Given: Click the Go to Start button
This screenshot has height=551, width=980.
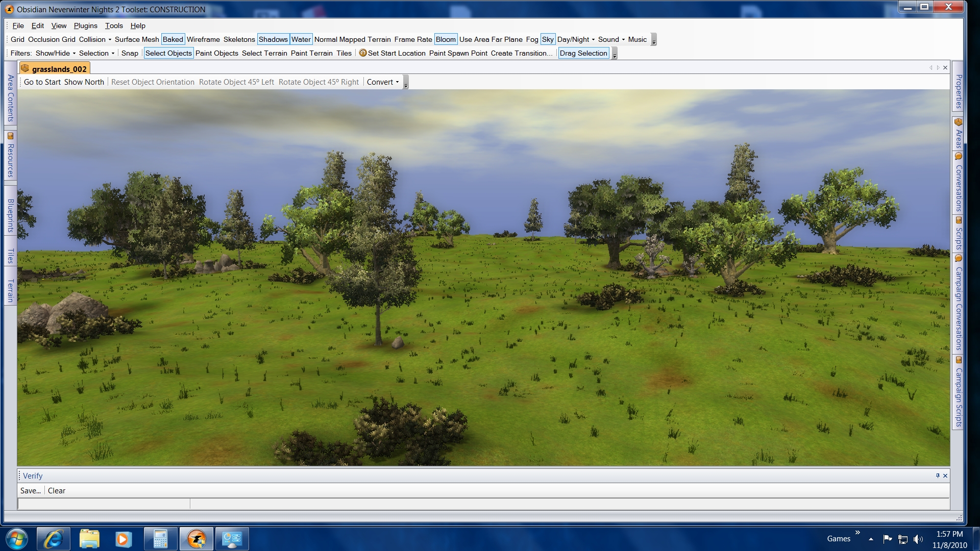Looking at the screenshot, I should (x=42, y=82).
